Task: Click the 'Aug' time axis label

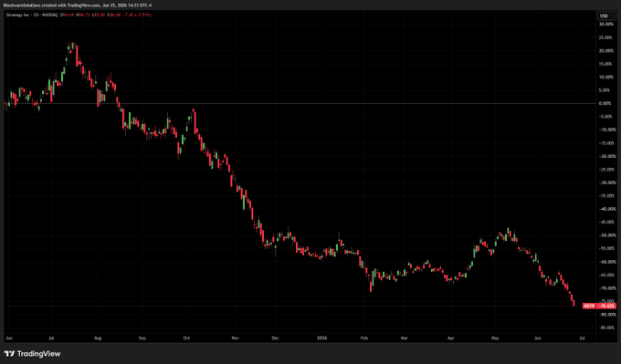Action: 98,338
